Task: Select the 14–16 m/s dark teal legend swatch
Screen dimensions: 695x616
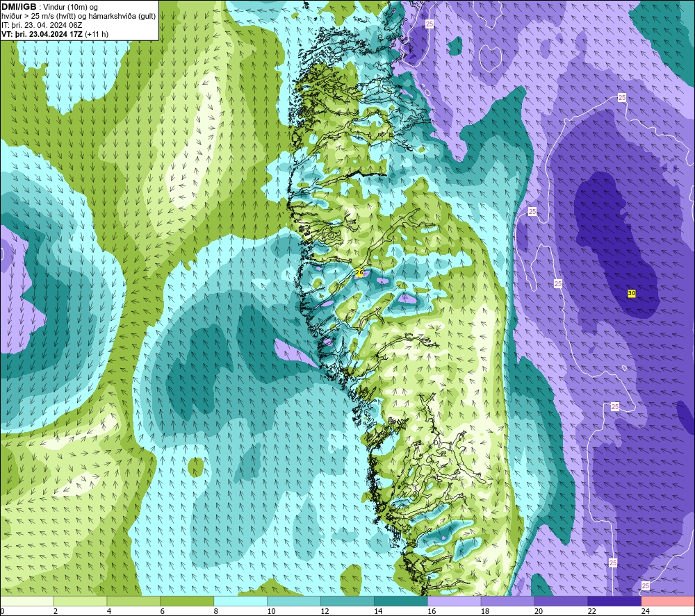Action: tap(401, 601)
